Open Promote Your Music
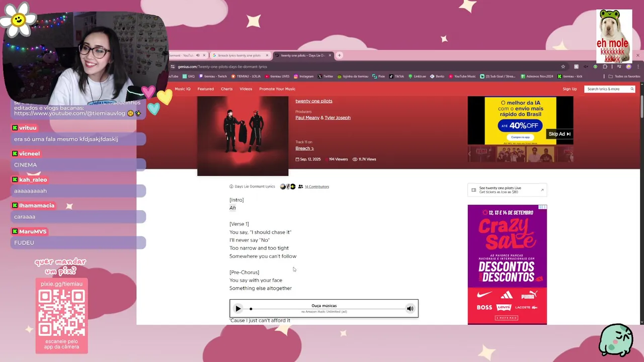644x362 pixels. [277, 89]
